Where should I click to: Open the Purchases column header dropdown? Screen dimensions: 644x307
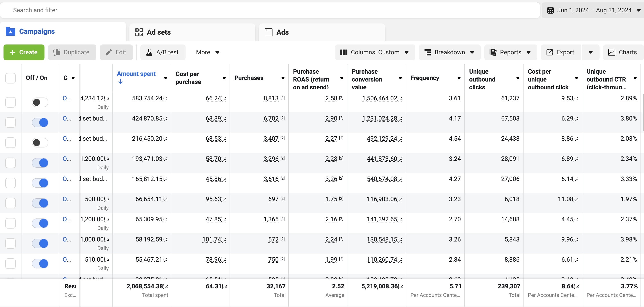[283, 78]
